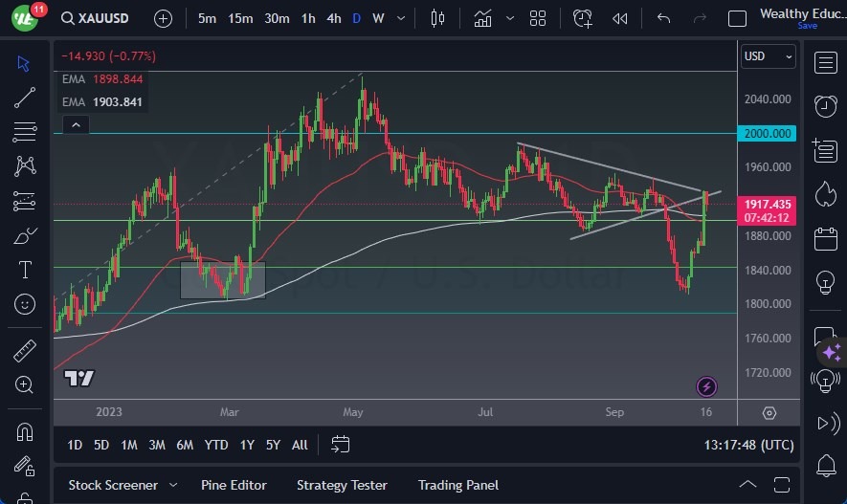Toggle the fullscreen layout checkbox square
Image resolution: width=847 pixels, height=504 pixels.
pyautogui.click(x=737, y=18)
